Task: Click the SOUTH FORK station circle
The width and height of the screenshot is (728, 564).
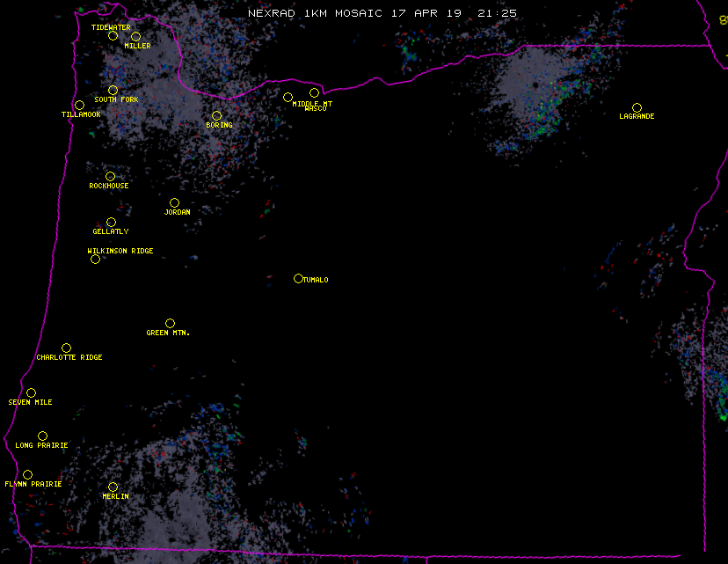Action: click(x=113, y=91)
